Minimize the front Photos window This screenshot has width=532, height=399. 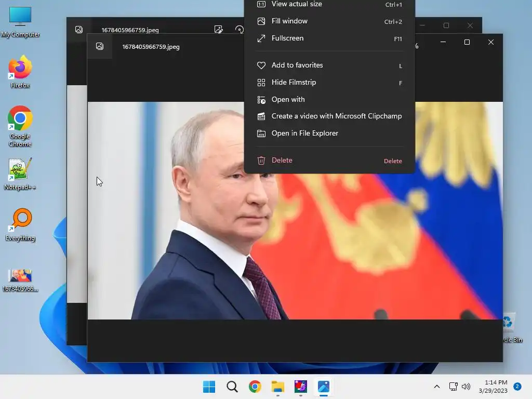pyautogui.click(x=443, y=42)
